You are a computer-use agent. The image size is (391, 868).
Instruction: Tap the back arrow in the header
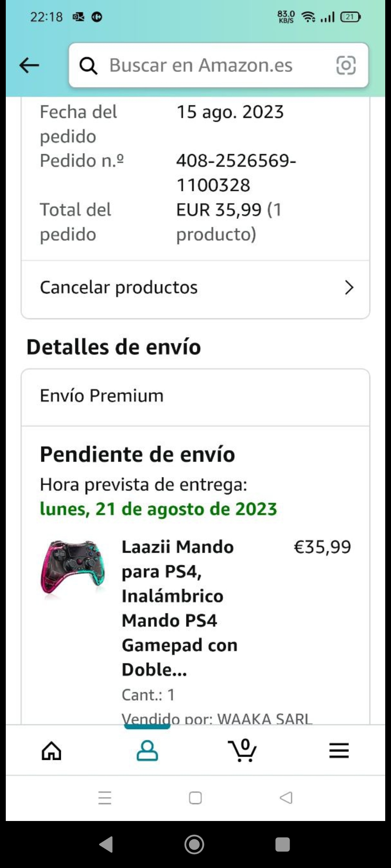[x=29, y=65]
